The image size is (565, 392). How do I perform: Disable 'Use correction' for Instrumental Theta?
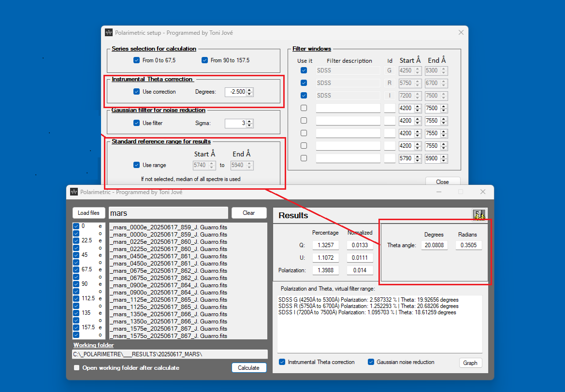click(137, 91)
